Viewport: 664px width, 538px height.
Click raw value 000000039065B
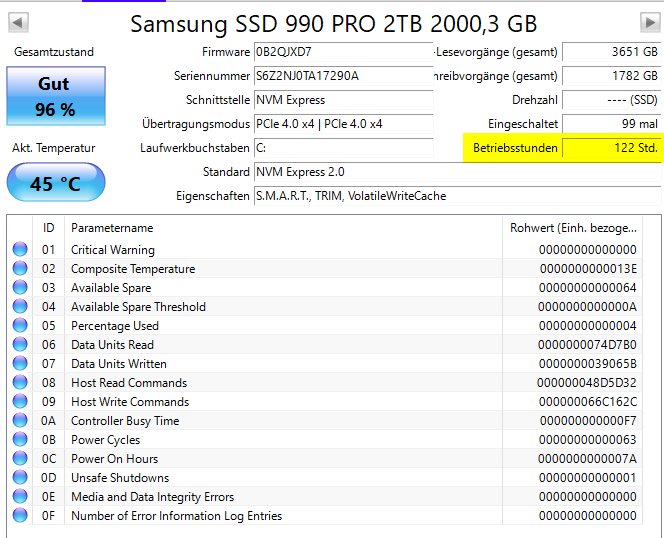coord(588,364)
